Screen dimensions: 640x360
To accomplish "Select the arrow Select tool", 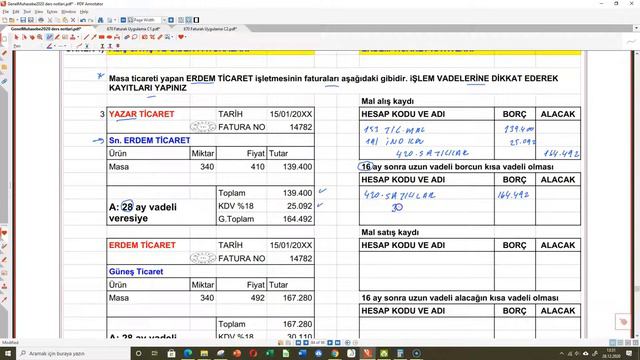I will (16, 37).
